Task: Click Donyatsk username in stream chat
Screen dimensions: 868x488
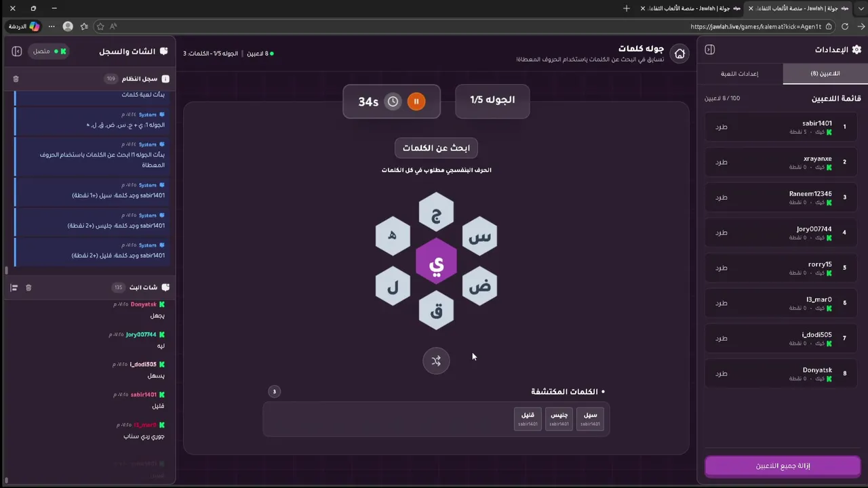Action: (x=144, y=304)
